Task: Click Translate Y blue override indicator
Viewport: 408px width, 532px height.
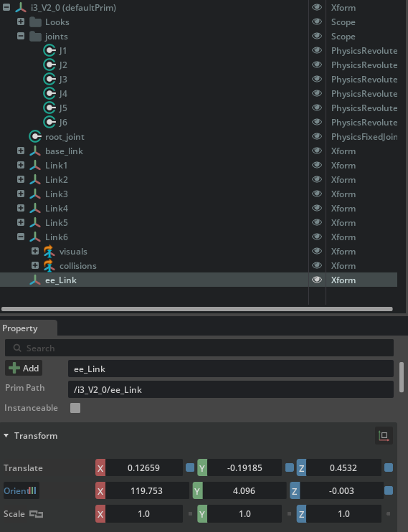Action: pos(290,468)
